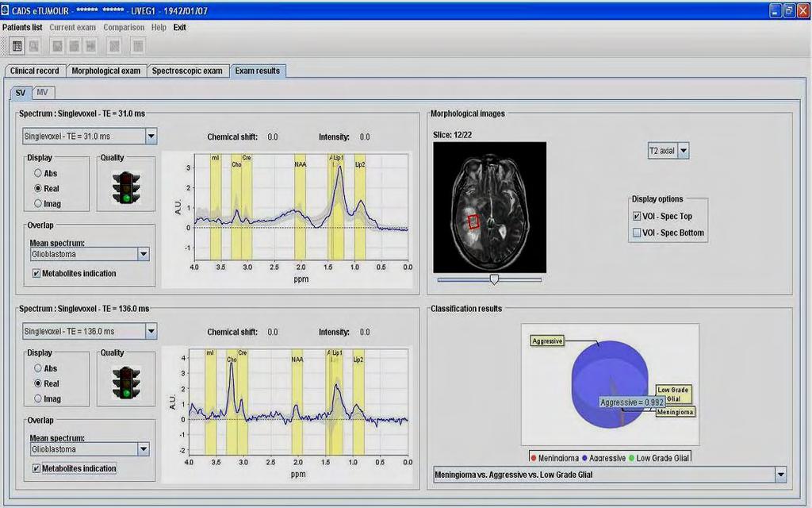Click the Lip2 band label in TE 136.0 plot
Screen dimensions: 812x508
(x=358, y=360)
